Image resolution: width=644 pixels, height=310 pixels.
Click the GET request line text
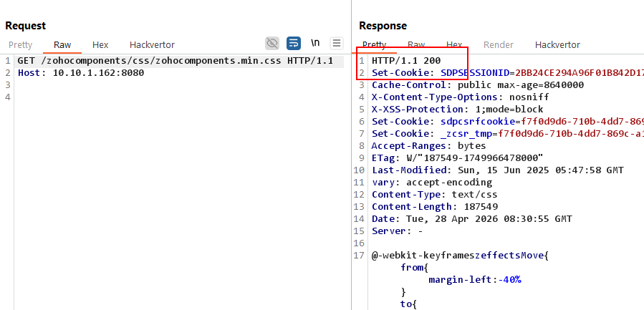pos(175,61)
